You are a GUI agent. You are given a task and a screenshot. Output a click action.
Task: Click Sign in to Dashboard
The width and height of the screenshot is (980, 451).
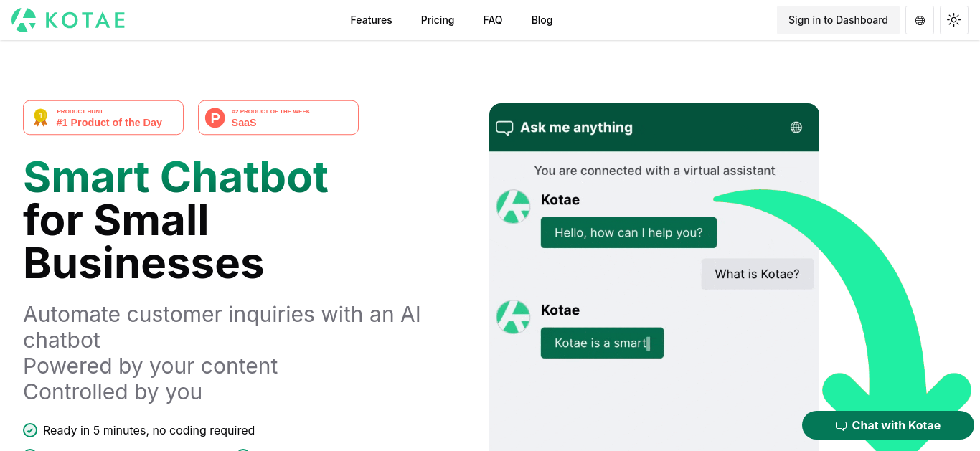[x=838, y=20]
